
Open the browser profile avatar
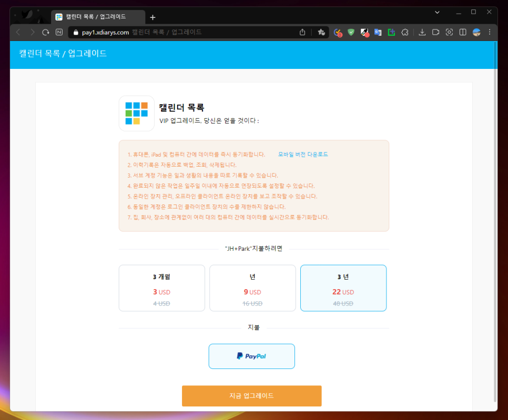click(476, 32)
